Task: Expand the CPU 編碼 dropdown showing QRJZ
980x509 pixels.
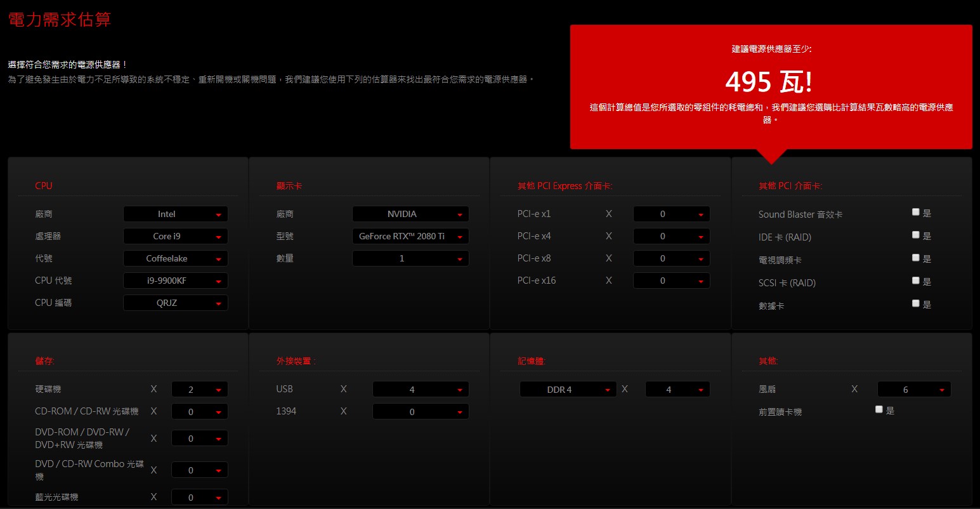Action: pos(175,303)
